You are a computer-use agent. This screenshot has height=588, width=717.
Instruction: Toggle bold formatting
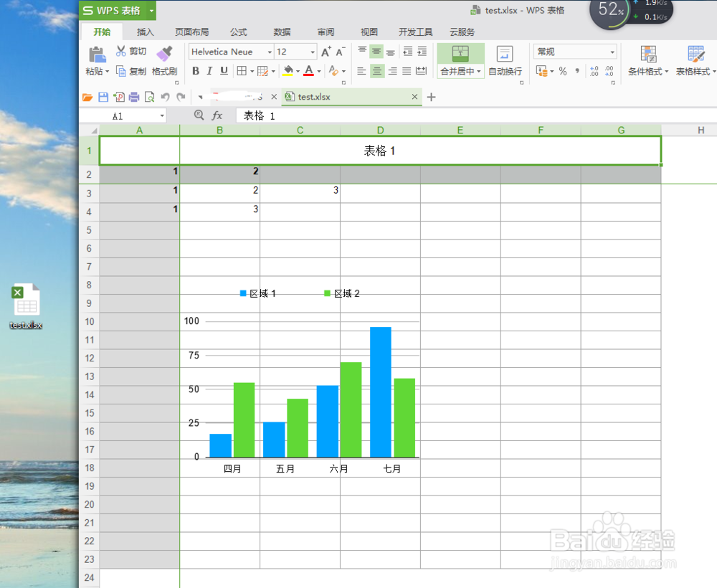tap(195, 71)
